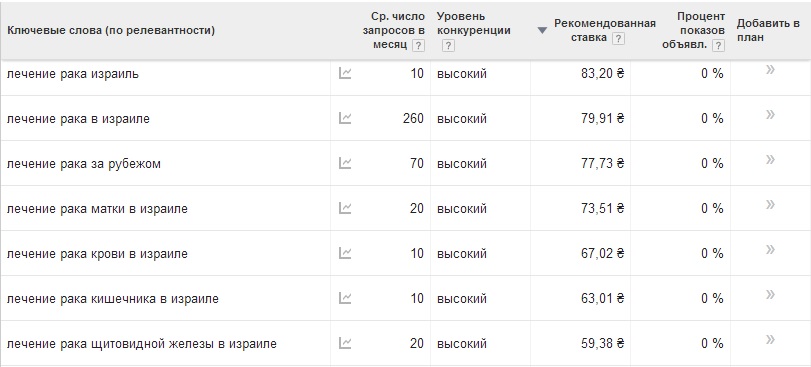Image resolution: width=811 pixels, height=367 pixels.
Task: Select keyword лечение рака щитовидной железы в израиле
Action: click(x=142, y=344)
